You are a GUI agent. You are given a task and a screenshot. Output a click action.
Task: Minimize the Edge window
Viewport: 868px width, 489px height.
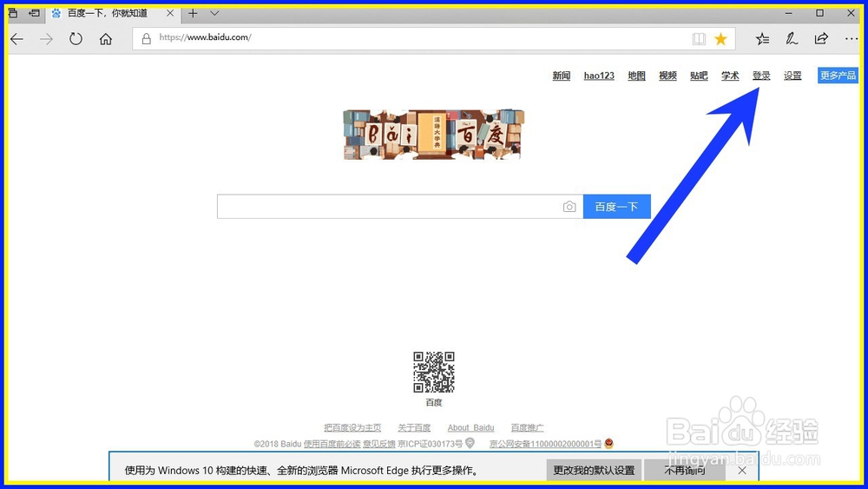(x=789, y=13)
